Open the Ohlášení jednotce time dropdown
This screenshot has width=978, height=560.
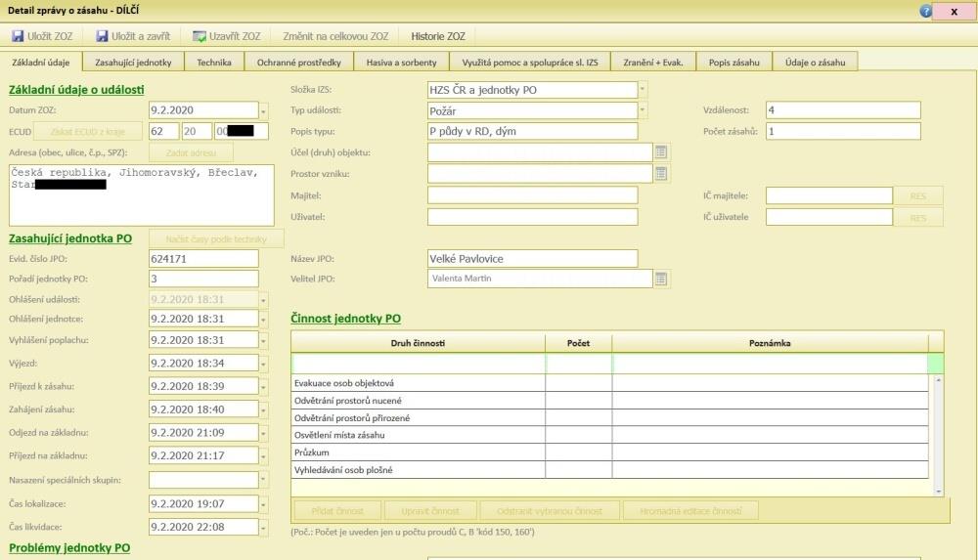point(263,320)
